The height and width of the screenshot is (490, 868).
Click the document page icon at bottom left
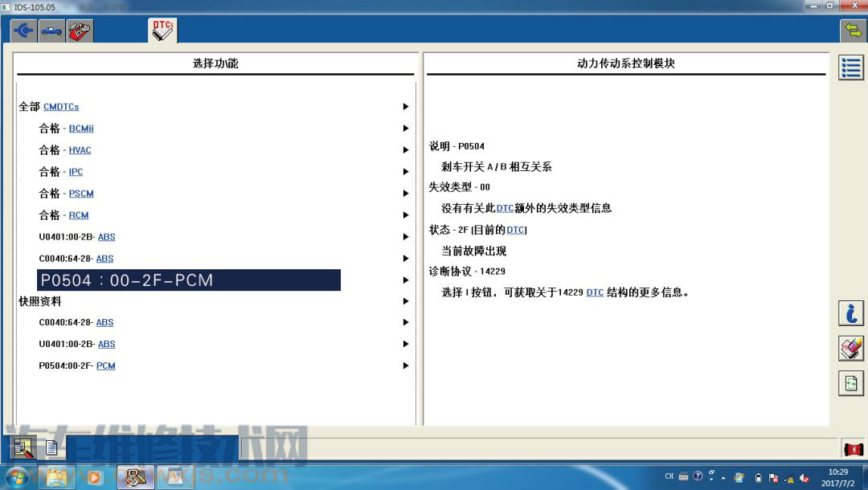(51, 447)
